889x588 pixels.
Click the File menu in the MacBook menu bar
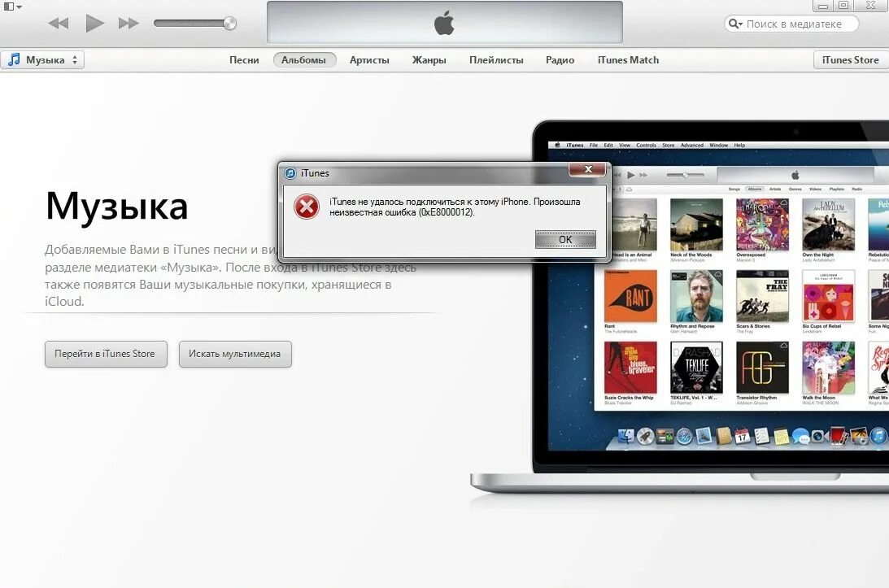pos(594,145)
